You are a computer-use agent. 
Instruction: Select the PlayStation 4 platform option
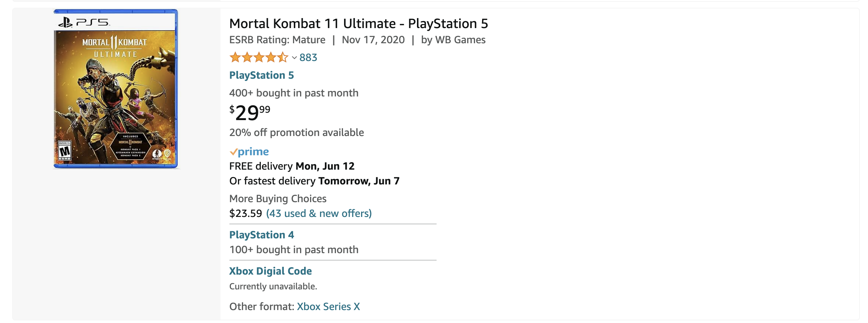coord(261,235)
